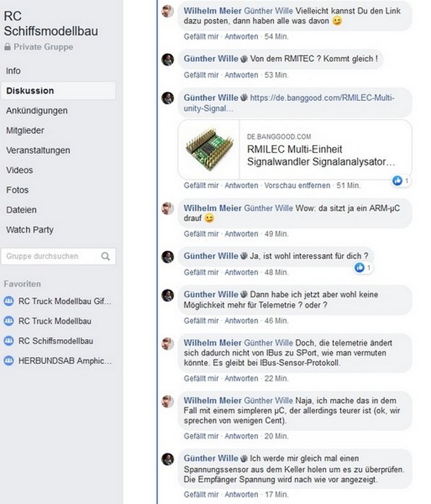Open Watch Party in the group menu
Viewport: 431px width, 504px height.
pos(30,230)
